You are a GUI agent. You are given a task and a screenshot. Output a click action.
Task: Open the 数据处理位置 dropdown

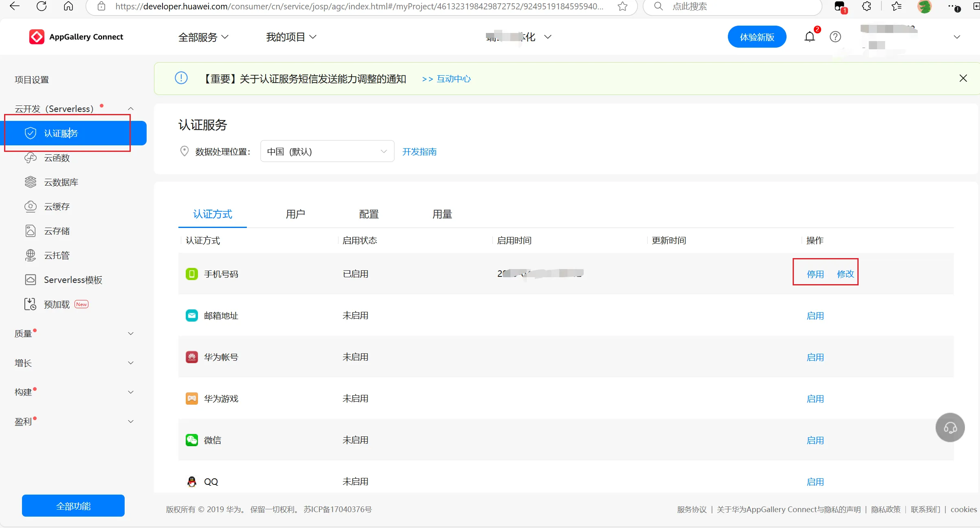327,151
